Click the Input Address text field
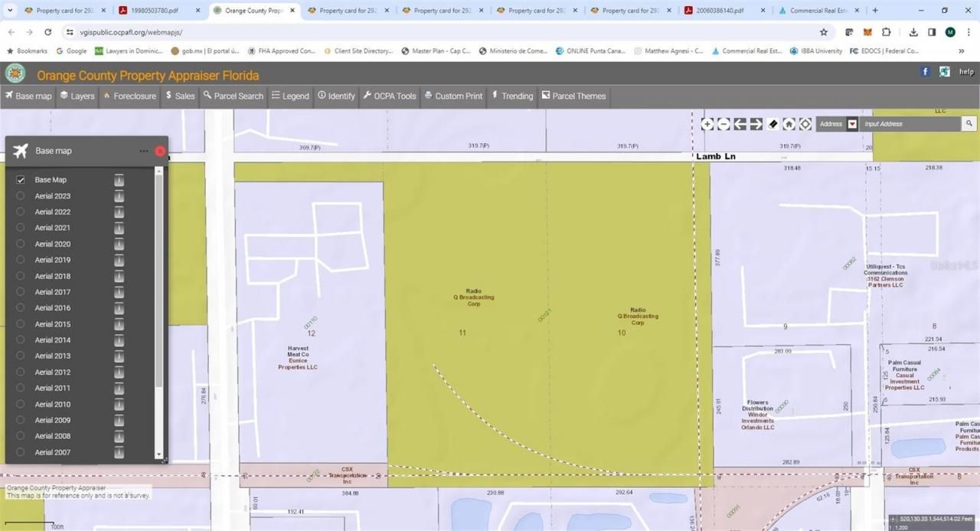The height and width of the screenshot is (531, 980). [910, 124]
